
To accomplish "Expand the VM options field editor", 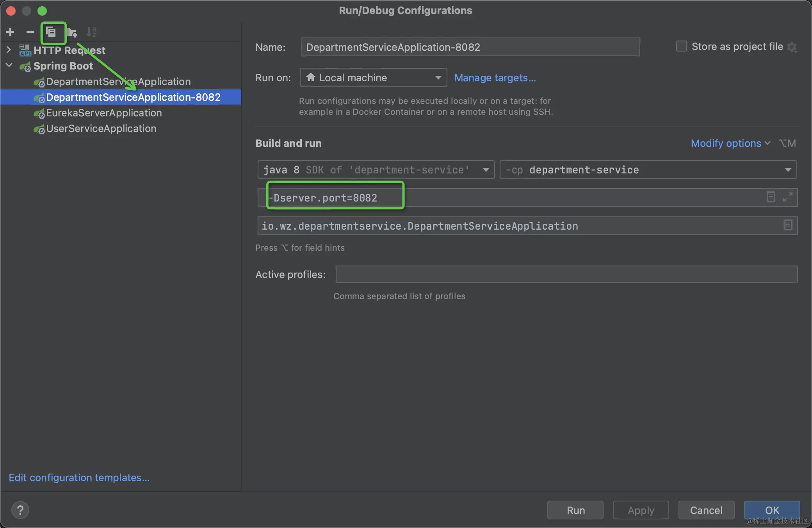I will (x=788, y=197).
